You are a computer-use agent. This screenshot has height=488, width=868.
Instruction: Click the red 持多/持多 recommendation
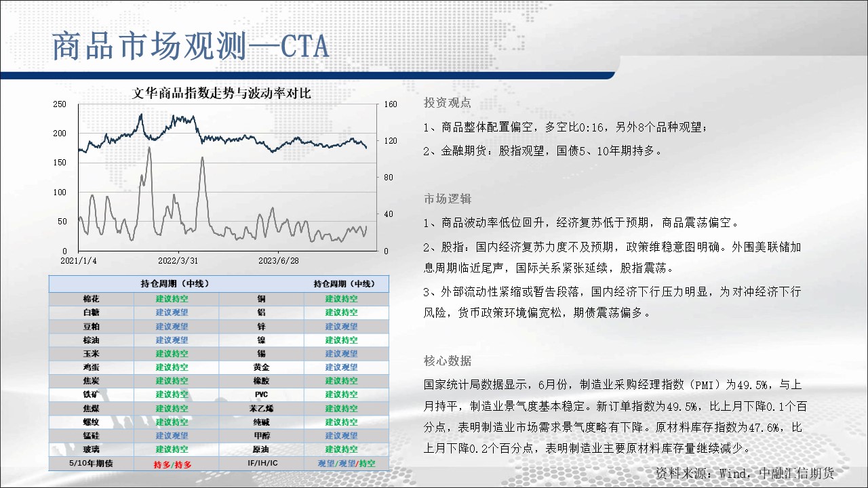pyautogui.click(x=172, y=464)
